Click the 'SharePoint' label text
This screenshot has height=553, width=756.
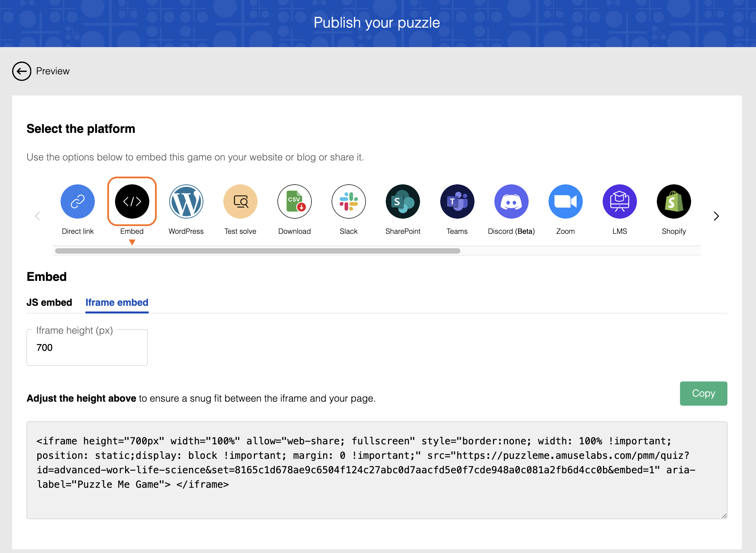403,231
